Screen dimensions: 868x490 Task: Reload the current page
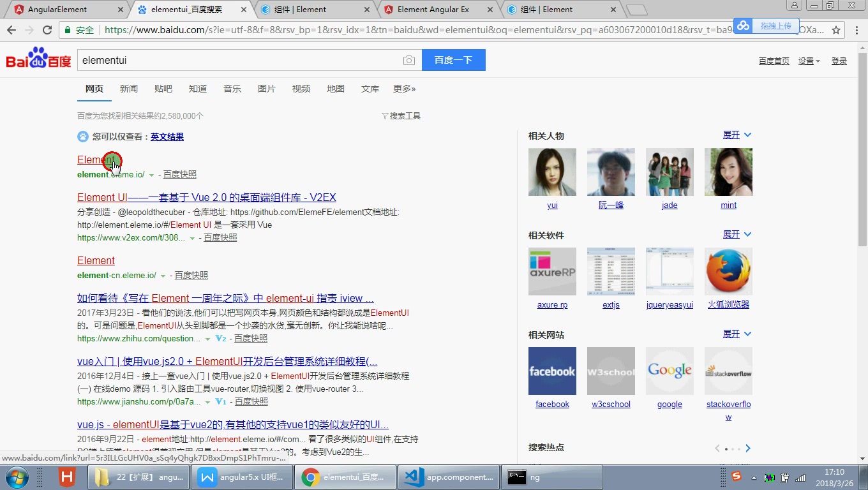47,29
